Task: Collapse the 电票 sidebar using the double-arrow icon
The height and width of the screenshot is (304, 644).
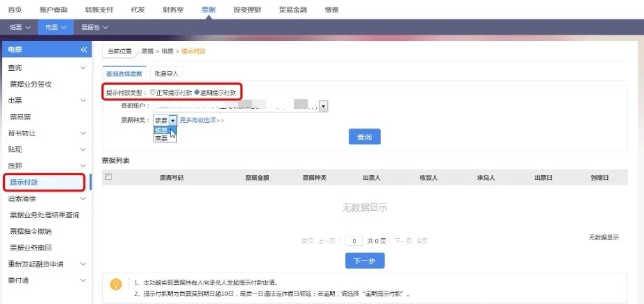Action: tap(84, 50)
